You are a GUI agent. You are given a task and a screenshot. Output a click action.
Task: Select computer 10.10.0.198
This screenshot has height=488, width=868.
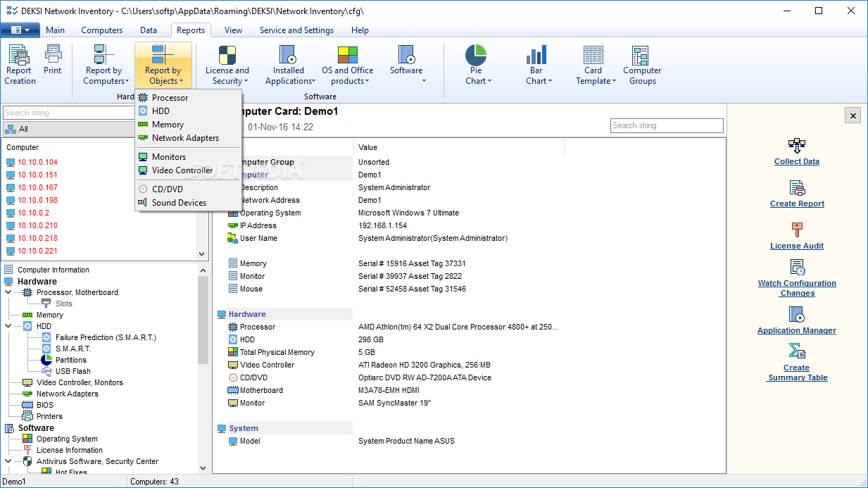tap(38, 200)
